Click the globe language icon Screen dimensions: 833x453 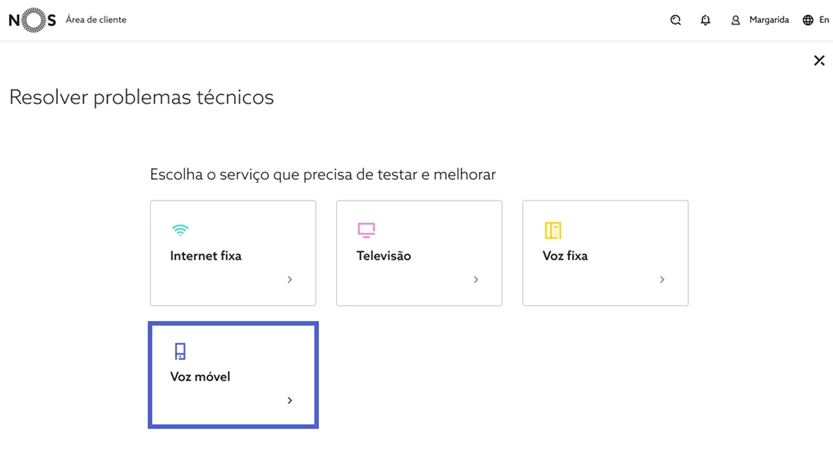808,20
